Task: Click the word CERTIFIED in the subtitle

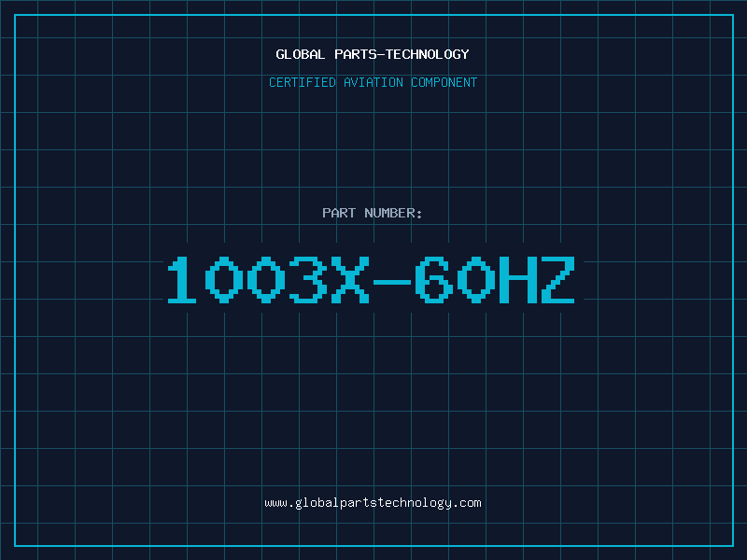Action: [303, 82]
